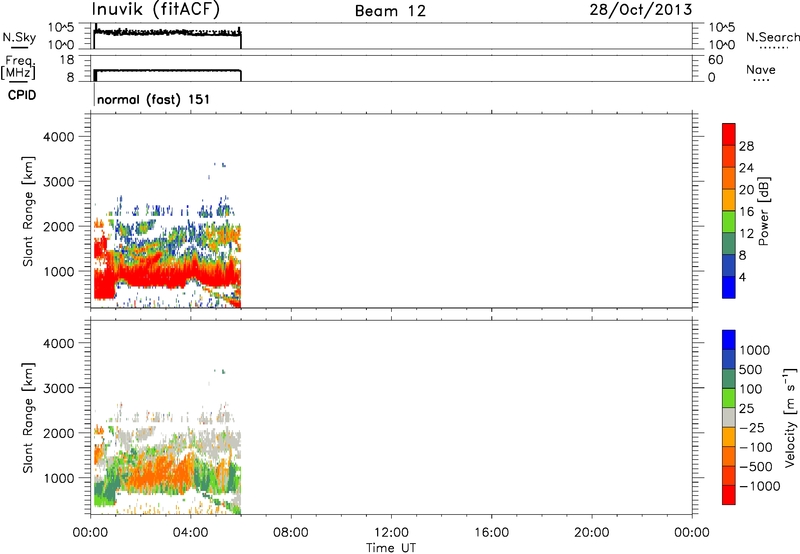Click the power colorbar light green segment
Viewport: 800px width, 554px height.
pyautogui.click(x=729, y=222)
